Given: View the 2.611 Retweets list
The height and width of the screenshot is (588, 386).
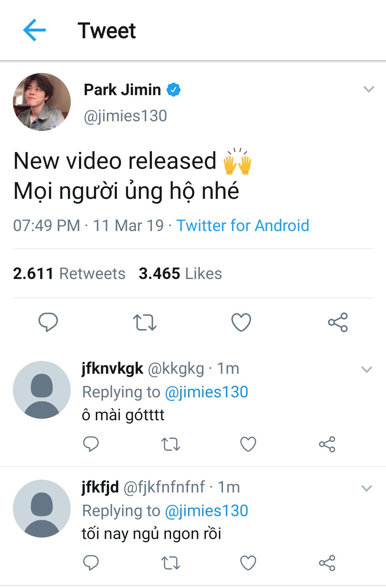Looking at the screenshot, I should click(x=69, y=274).
